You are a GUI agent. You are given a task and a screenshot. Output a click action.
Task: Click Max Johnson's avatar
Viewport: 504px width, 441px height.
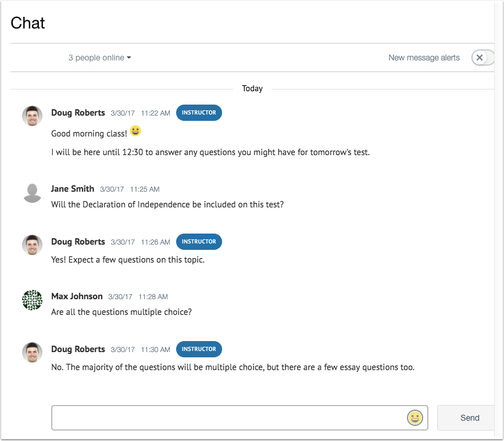coord(32,300)
